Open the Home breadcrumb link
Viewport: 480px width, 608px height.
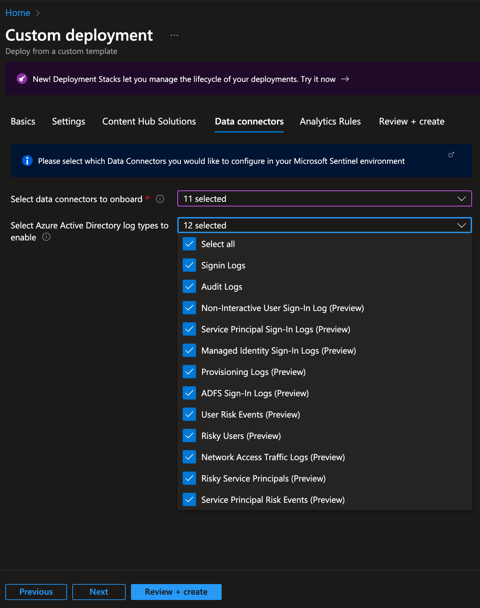click(17, 13)
